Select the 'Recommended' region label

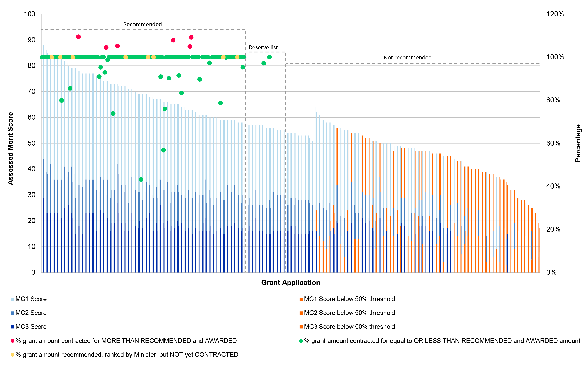[143, 24]
